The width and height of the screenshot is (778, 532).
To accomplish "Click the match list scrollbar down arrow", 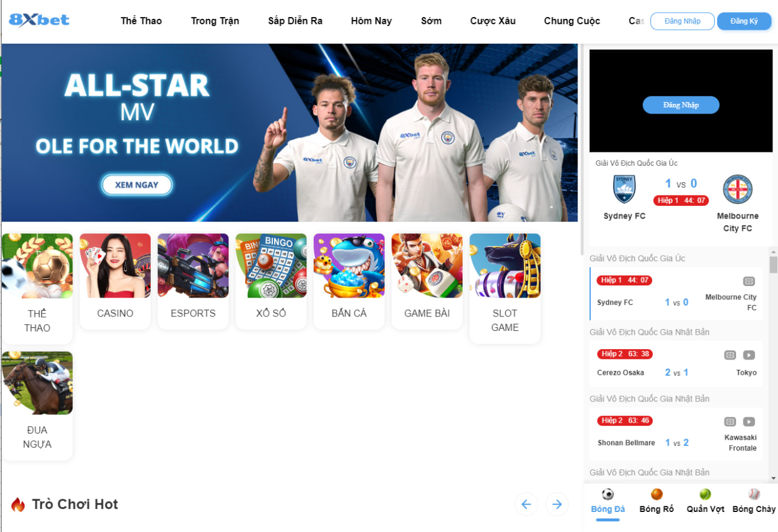I will point(773,479).
